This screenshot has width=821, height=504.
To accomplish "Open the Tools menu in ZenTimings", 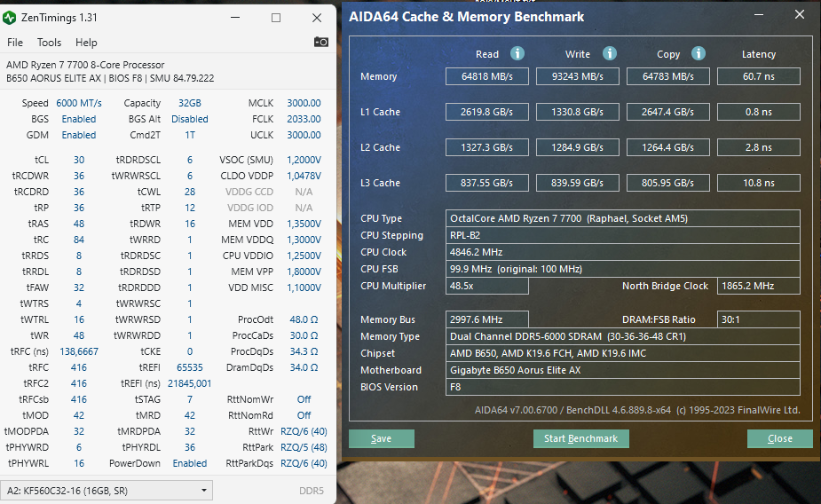I will click(x=49, y=43).
